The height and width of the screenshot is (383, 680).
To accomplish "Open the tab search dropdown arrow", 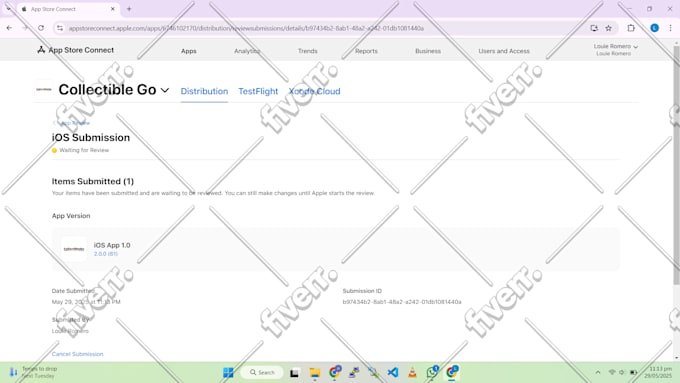I will 8,9.
